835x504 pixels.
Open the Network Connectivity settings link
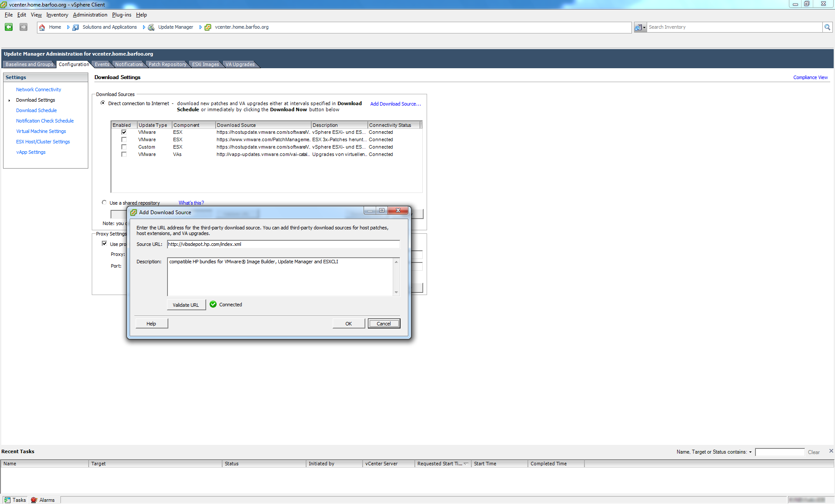click(39, 90)
